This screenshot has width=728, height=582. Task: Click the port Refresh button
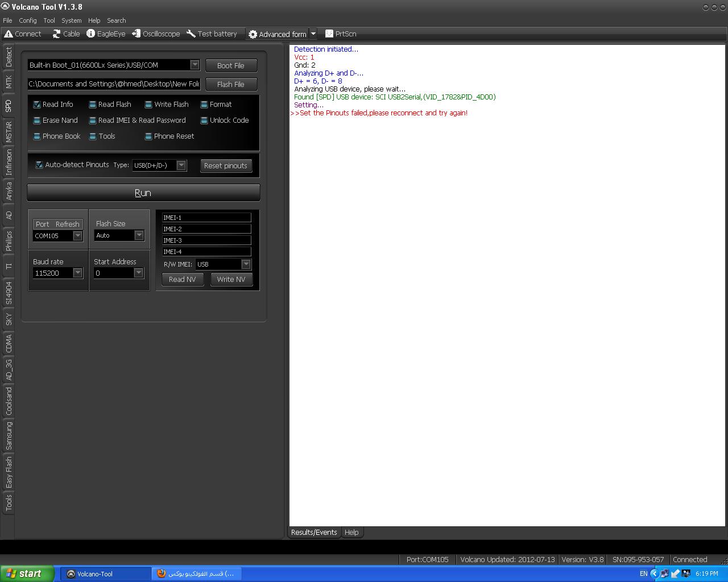click(68, 224)
